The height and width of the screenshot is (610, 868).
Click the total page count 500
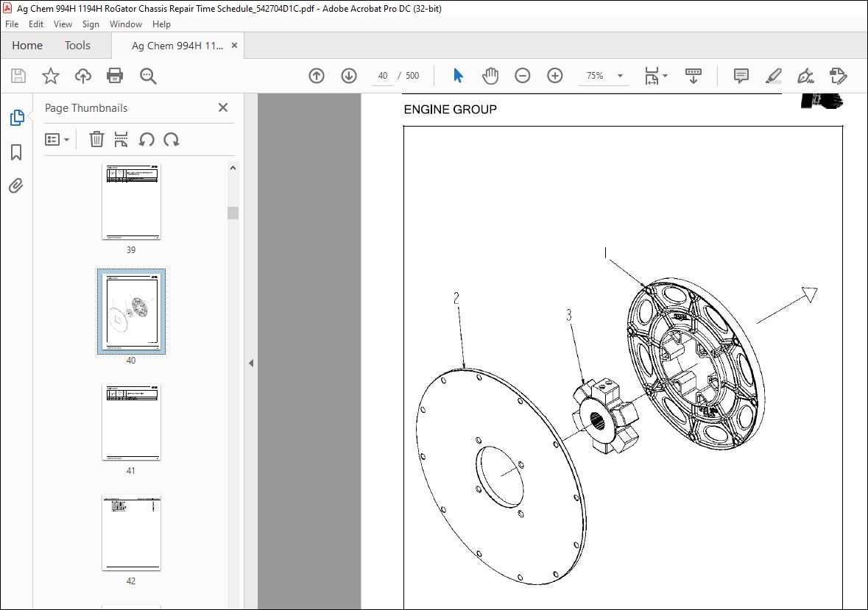pos(412,76)
